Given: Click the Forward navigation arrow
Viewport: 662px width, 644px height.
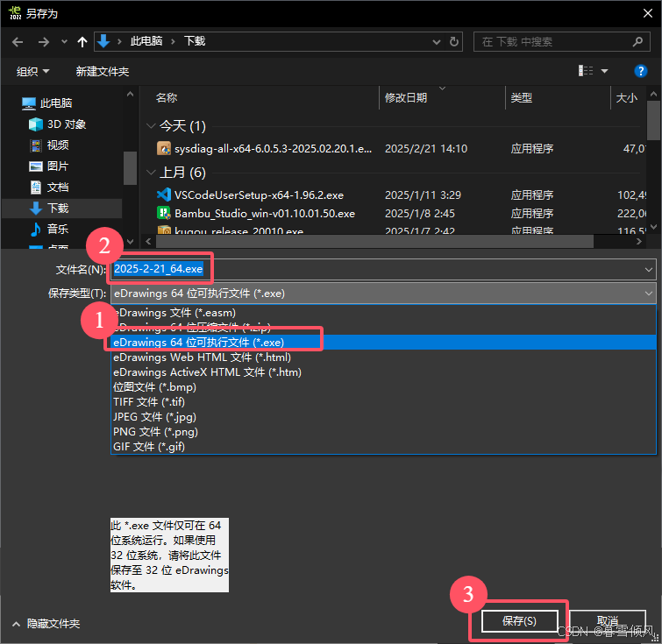Looking at the screenshot, I should tap(44, 42).
